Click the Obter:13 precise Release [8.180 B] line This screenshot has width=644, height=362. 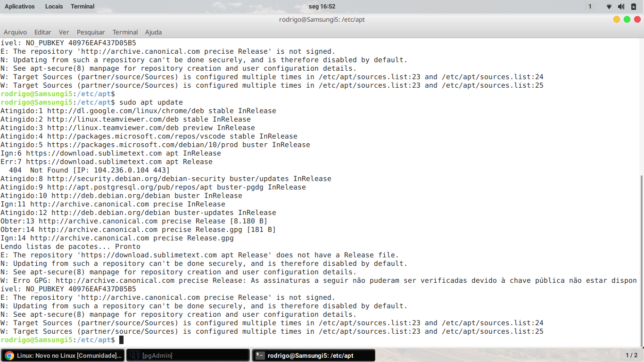pos(134,221)
